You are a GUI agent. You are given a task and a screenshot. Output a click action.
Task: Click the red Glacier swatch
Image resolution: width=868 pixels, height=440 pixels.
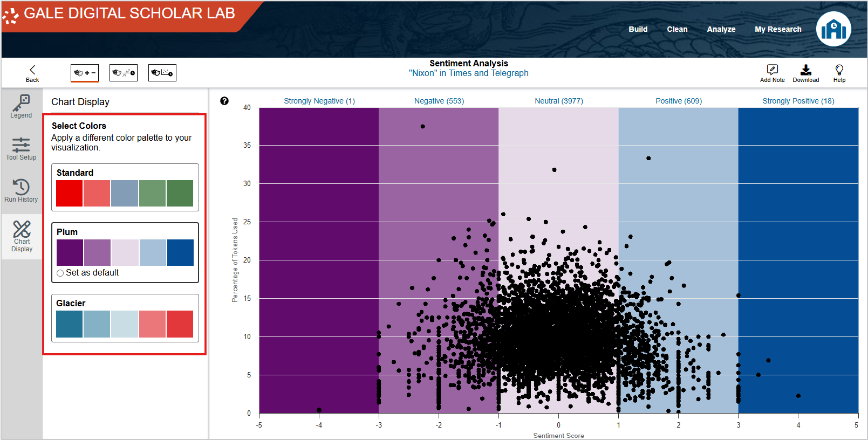180,324
